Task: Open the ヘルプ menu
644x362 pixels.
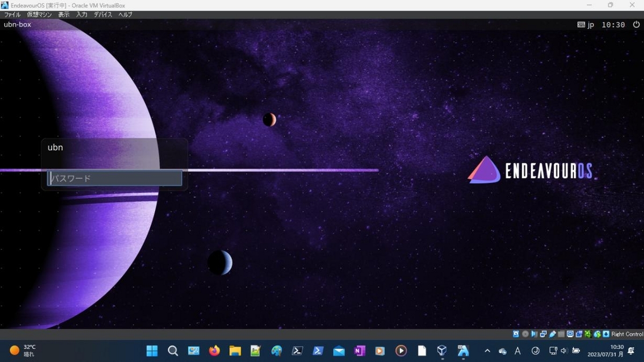Action: point(125,14)
